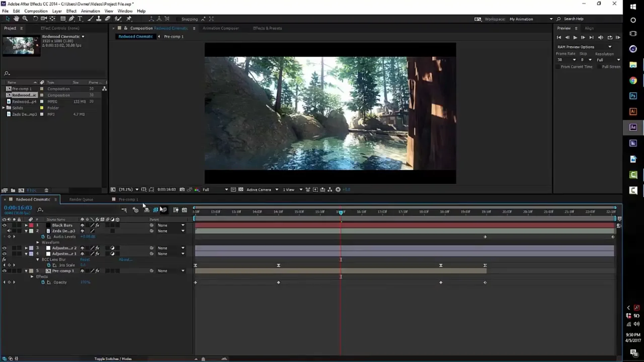Screen dimensions: 644x362
Task: Create new folder in Project panel
Action: click(13, 190)
